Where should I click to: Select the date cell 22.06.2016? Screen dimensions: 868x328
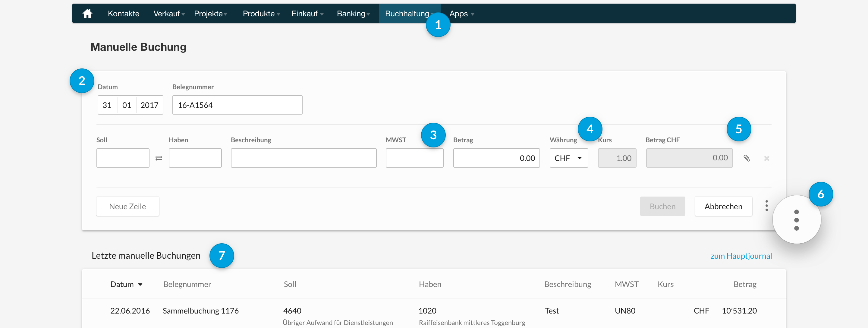point(130,311)
